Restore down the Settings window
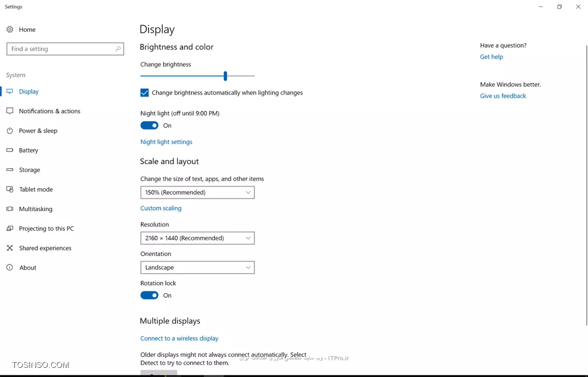 tap(559, 7)
